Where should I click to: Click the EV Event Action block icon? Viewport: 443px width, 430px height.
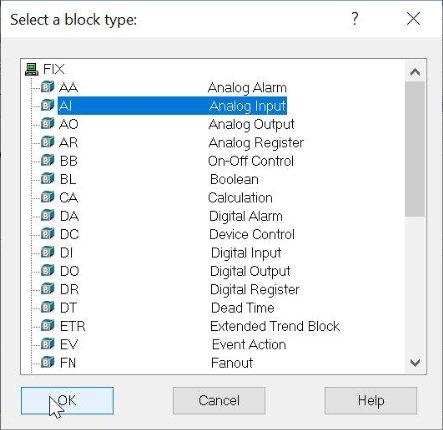coord(47,344)
